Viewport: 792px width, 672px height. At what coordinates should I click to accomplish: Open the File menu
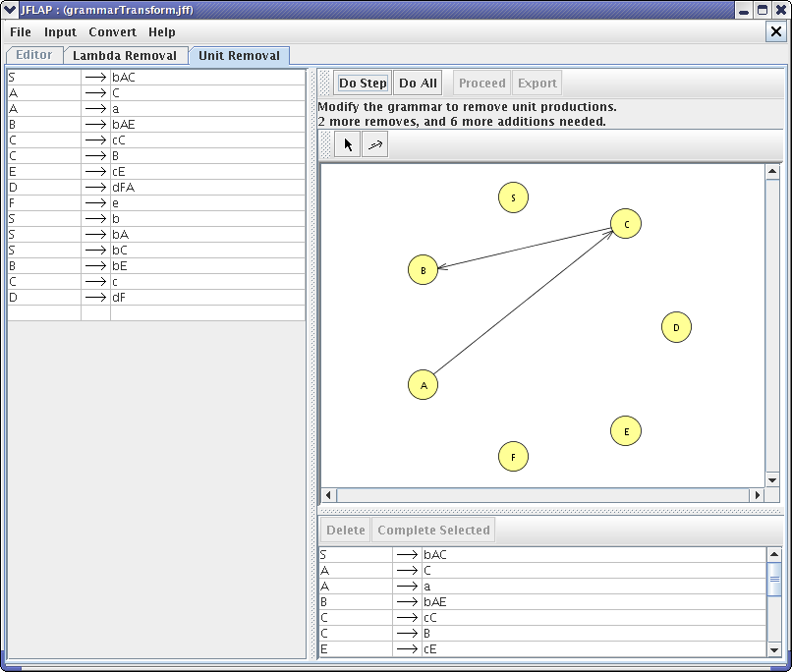pyautogui.click(x=21, y=31)
